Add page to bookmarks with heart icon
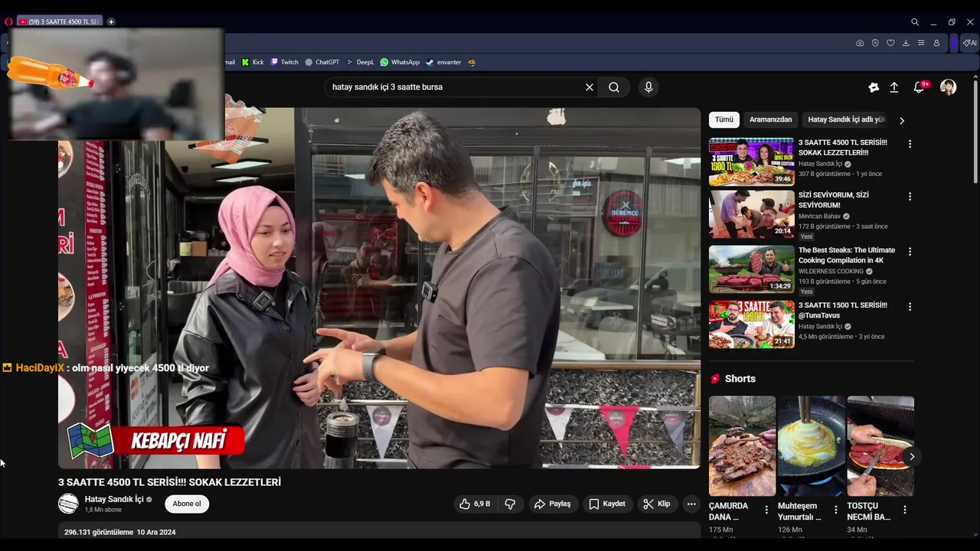Screen dimensions: 980x551 tap(890, 43)
